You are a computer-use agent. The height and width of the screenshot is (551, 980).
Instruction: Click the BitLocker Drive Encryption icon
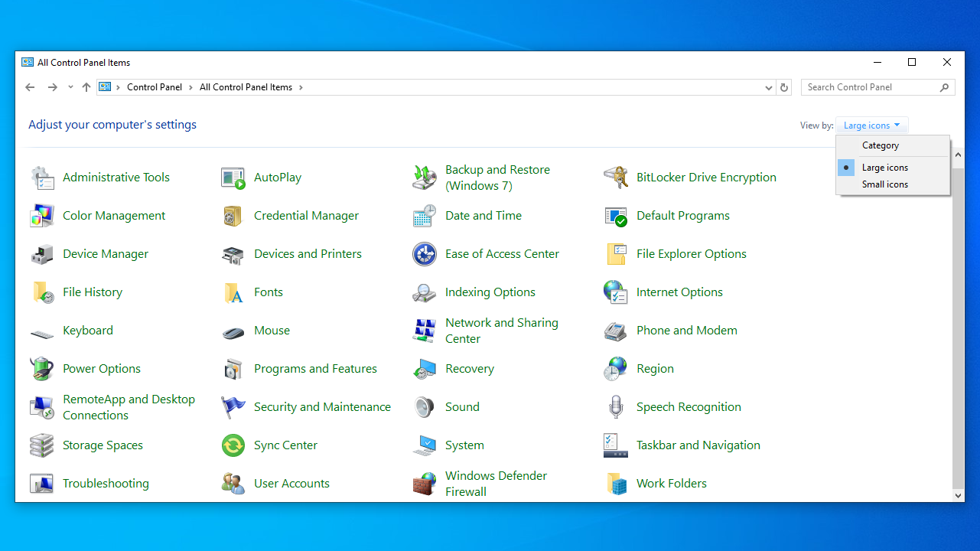(x=616, y=178)
